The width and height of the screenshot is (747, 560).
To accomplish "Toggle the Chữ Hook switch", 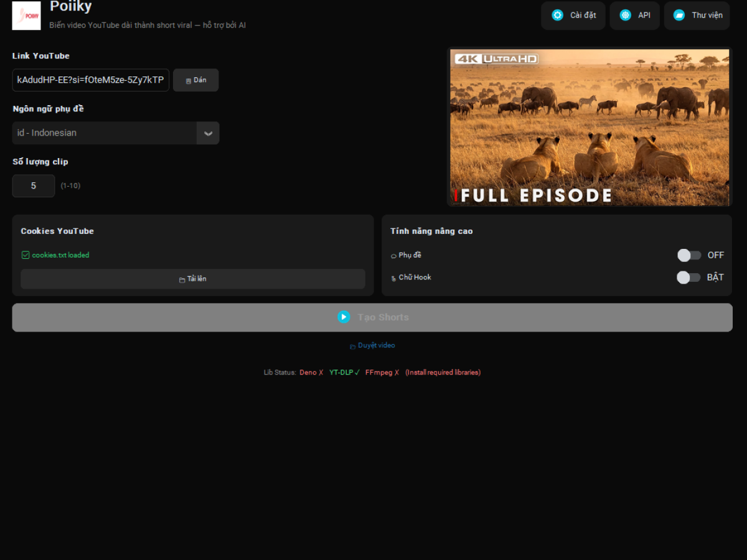I will [688, 278].
